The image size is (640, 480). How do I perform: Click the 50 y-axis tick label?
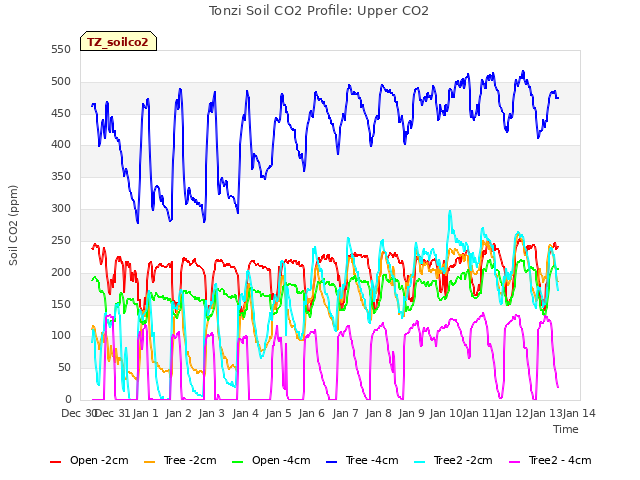click(64, 367)
